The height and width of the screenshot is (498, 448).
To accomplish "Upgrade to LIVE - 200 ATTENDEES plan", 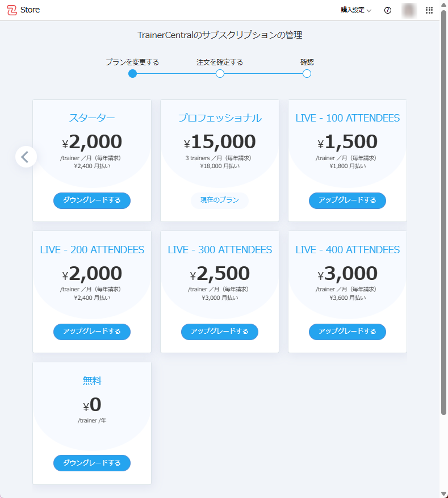I will pyautogui.click(x=92, y=332).
